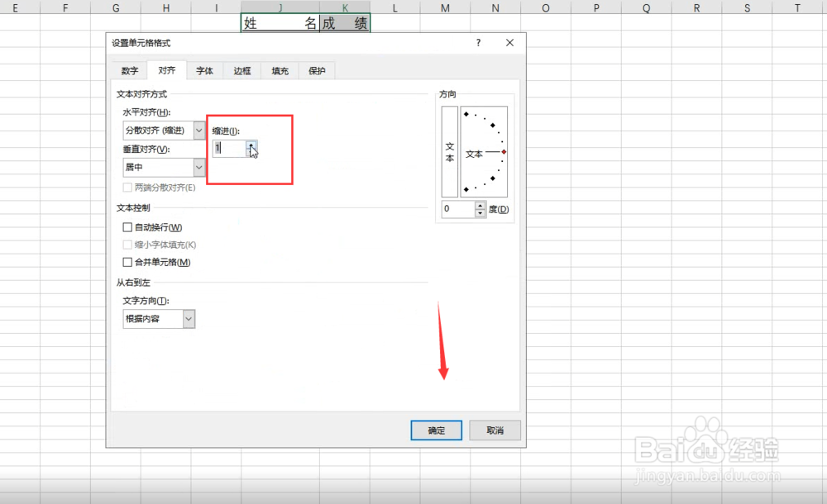
Task: Check 合并单元格 option
Action: coord(127,262)
